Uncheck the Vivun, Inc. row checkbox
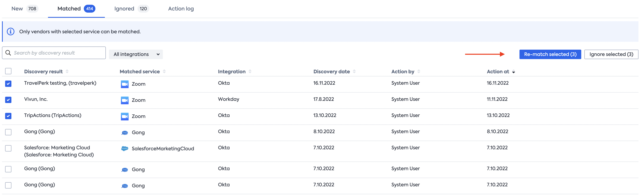Viewport: 644px width, 195px height. pos(8,100)
